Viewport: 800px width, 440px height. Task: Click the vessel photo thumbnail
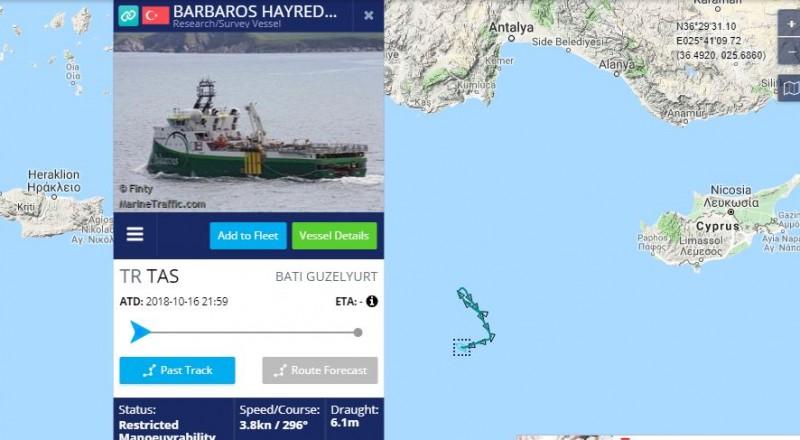(248, 122)
